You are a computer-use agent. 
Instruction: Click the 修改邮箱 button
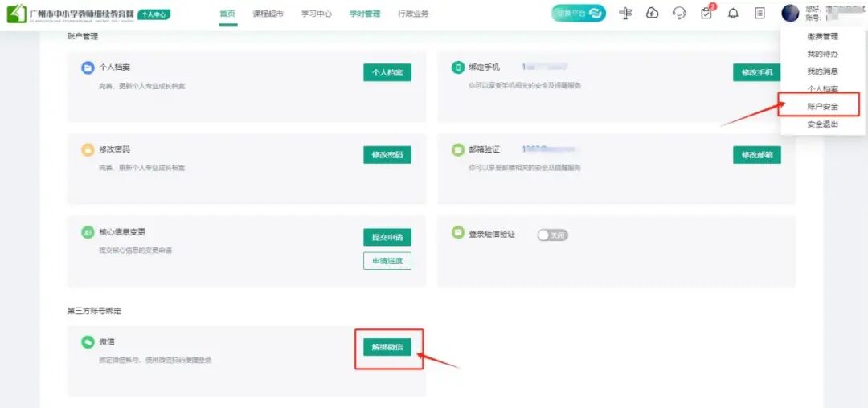click(x=757, y=155)
